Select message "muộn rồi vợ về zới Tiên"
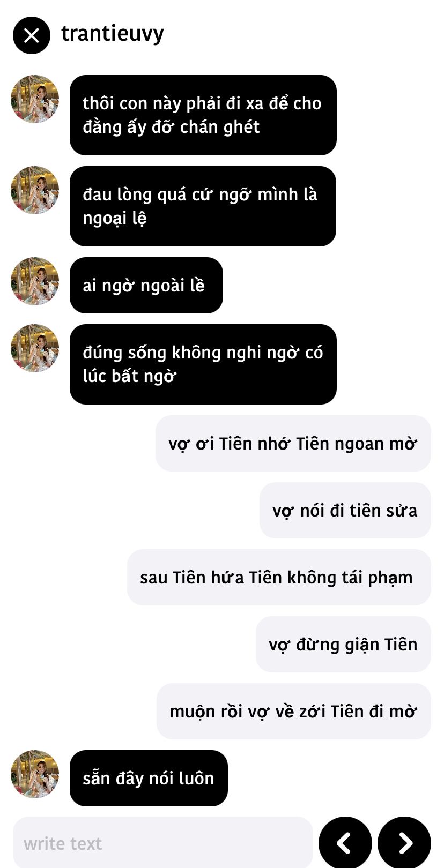Image resolution: width=444 pixels, height=868 pixels. (294, 711)
